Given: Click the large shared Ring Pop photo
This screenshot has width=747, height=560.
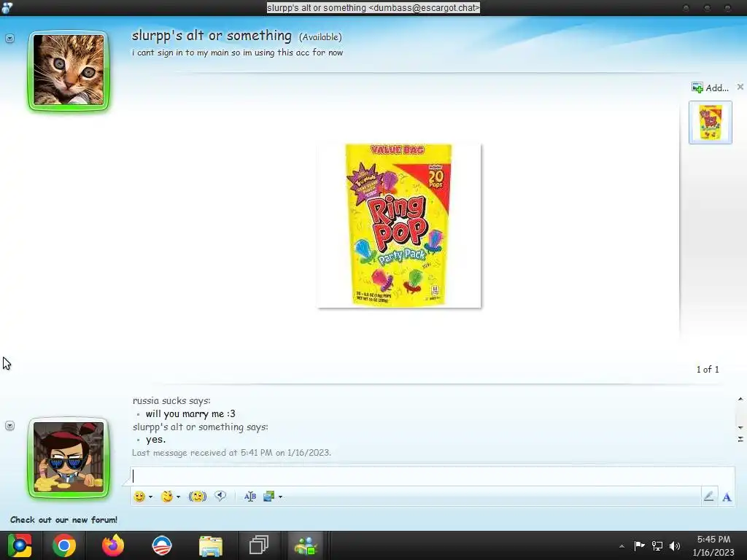Looking at the screenshot, I should [x=399, y=226].
